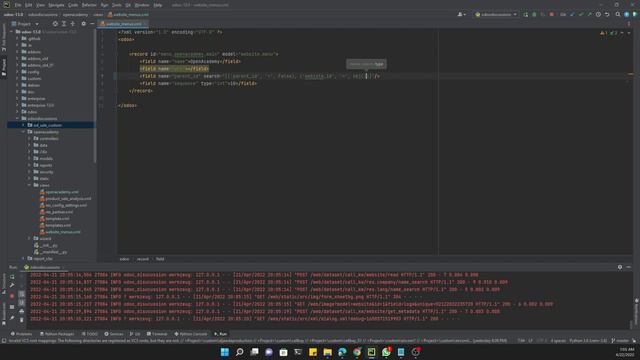Open File Explorer from the taskbar
The image size is (640, 360).
click(327, 352)
